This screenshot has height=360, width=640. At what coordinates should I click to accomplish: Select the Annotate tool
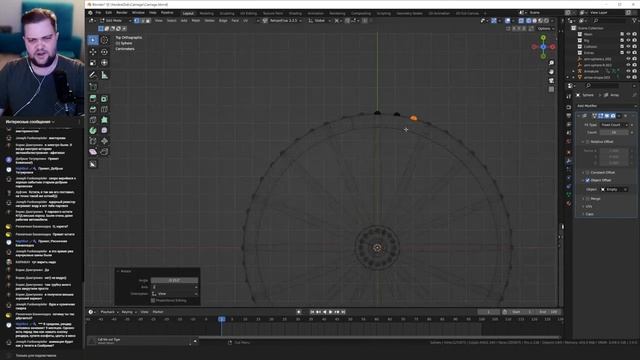tap(93, 75)
